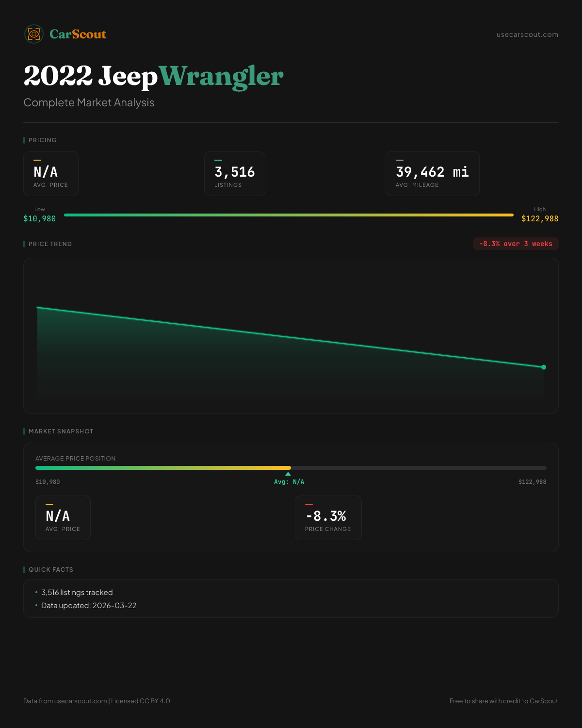Click the 2022 Jeep Wrangler title
Screen dimensions: 582x728
(153, 76)
